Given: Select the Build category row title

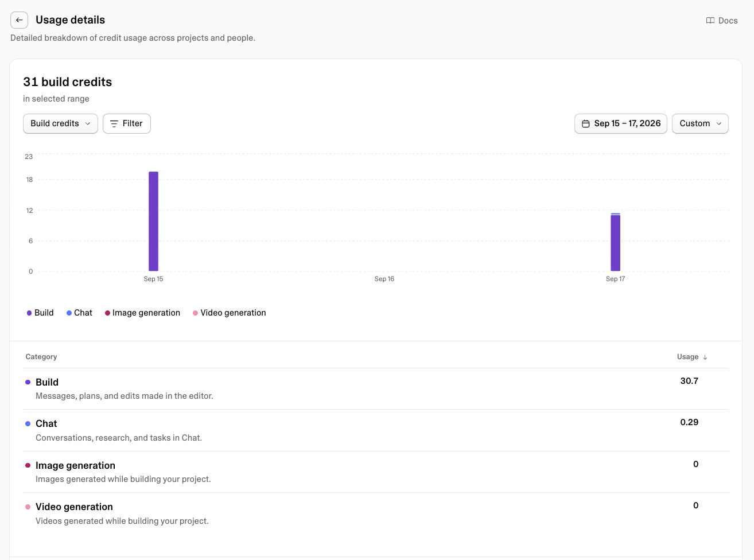Looking at the screenshot, I should (47, 382).
